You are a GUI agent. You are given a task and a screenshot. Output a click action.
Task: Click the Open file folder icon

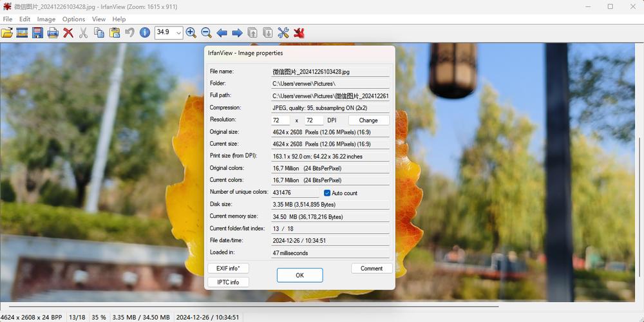tap(7, 33)
